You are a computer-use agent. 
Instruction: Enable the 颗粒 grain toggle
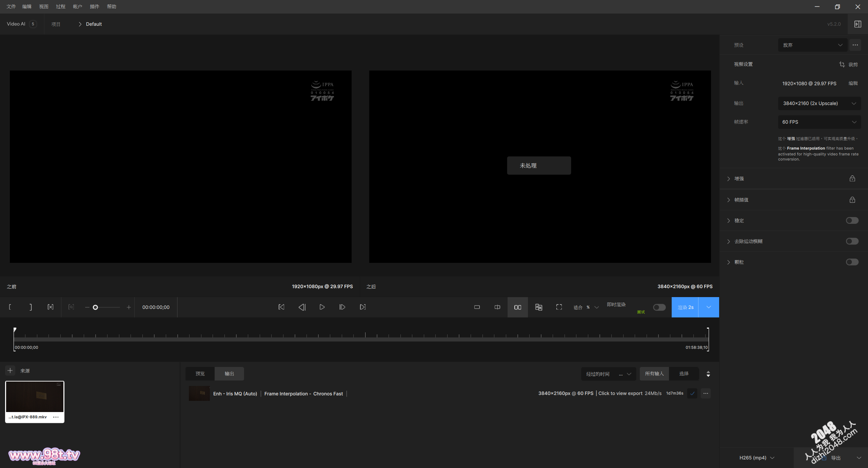point(852,262)
